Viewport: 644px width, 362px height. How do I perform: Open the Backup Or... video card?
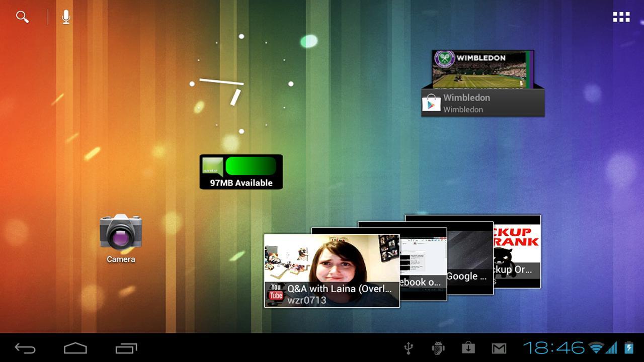pyautogui.click(x=517, y=251)
